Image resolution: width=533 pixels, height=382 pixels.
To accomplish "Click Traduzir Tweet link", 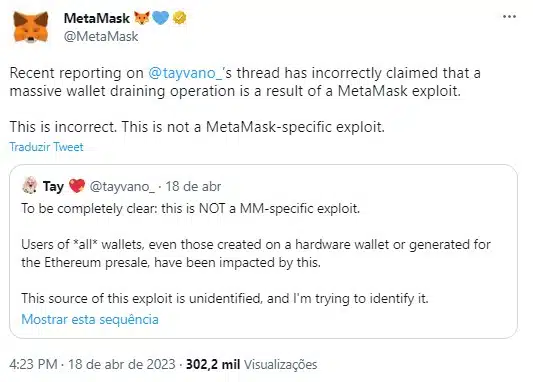I will click(46, 147).
